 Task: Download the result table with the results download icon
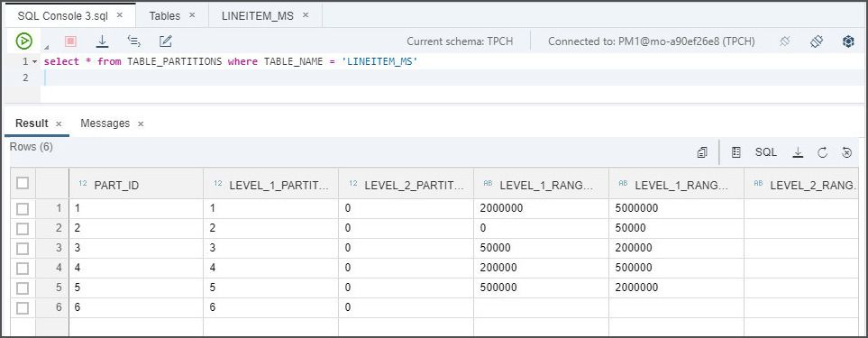click(x=798, y=152)
